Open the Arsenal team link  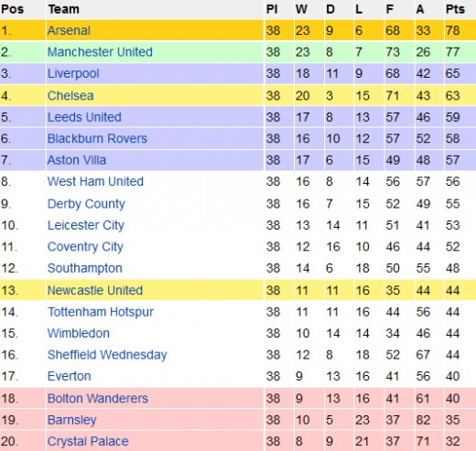(69, 30)
